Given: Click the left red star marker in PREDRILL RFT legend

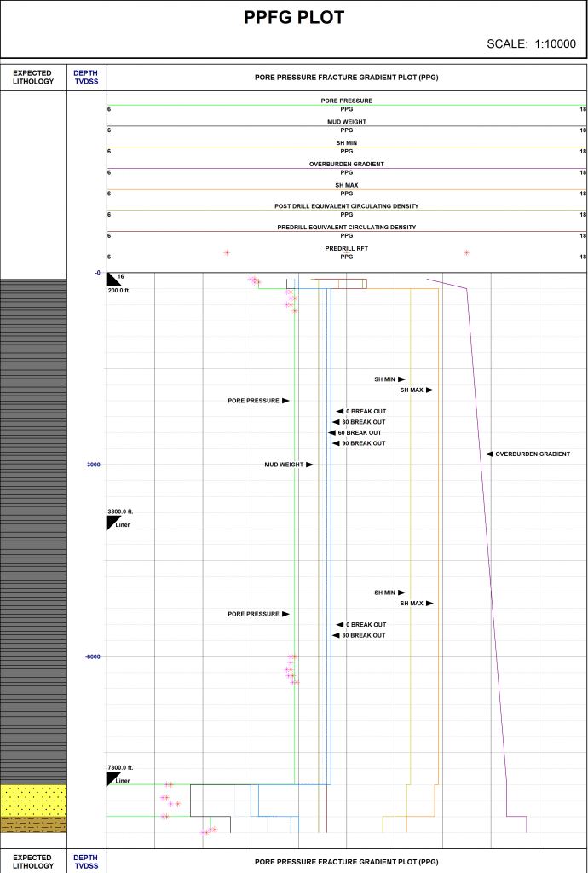Looking at the screenshot, I should point(227,252).
